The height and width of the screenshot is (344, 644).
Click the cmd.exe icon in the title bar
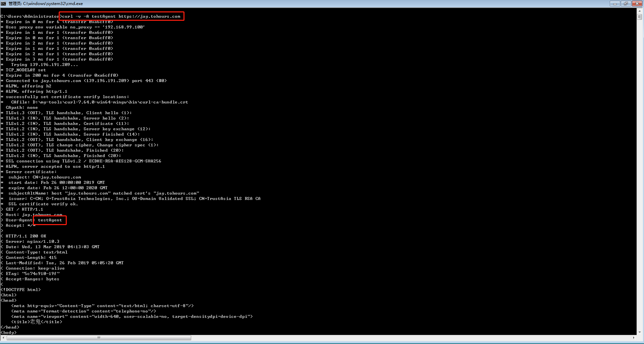(x=3, y=4)
